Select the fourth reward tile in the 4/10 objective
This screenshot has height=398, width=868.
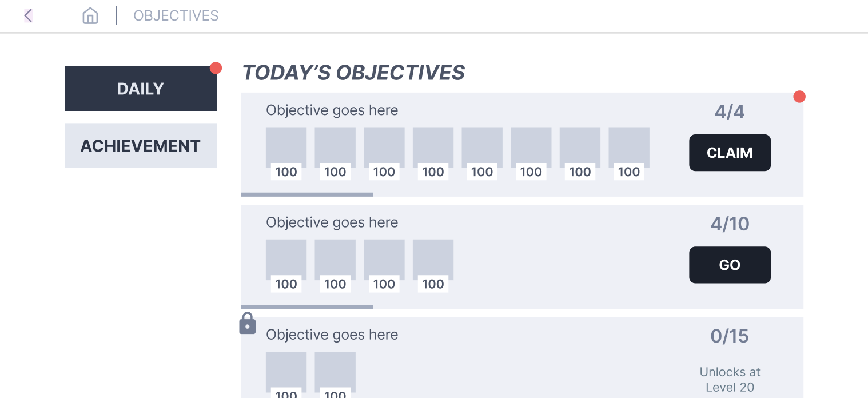click(x=433, y=265)
